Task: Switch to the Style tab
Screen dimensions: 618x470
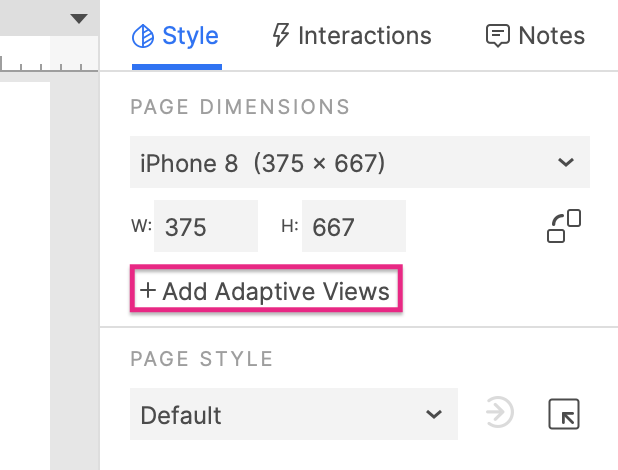Action: tap(176, 36)
